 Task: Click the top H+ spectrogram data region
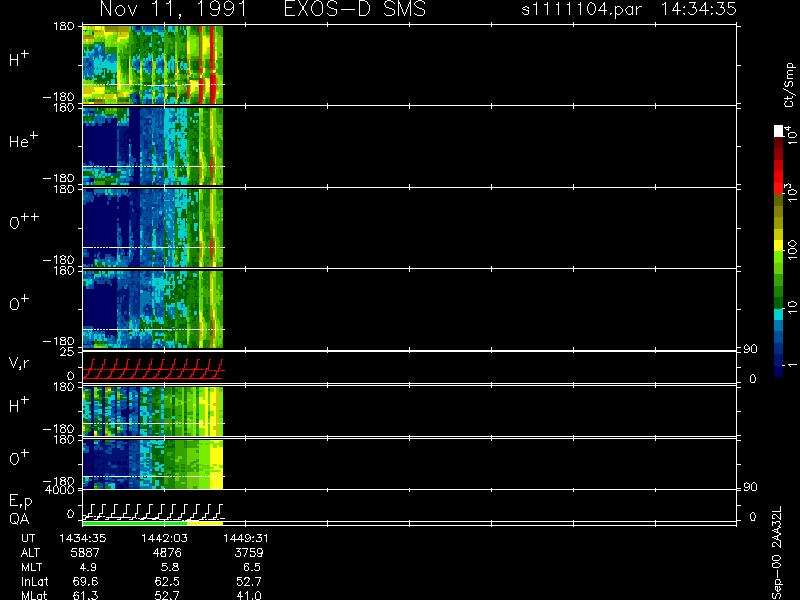pyautogui.click(x=153, y=65)
